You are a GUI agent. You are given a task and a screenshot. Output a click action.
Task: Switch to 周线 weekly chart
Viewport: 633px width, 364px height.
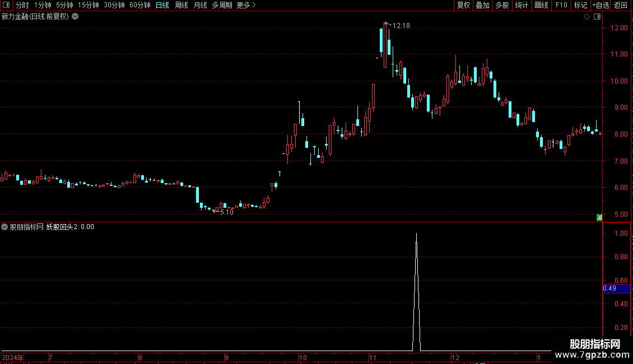(x=181, y=5)
